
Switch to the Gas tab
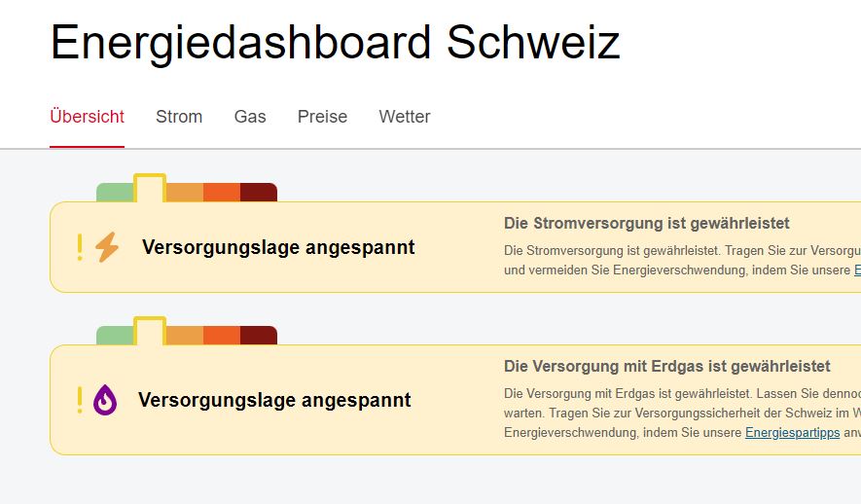tap(250, 117)
